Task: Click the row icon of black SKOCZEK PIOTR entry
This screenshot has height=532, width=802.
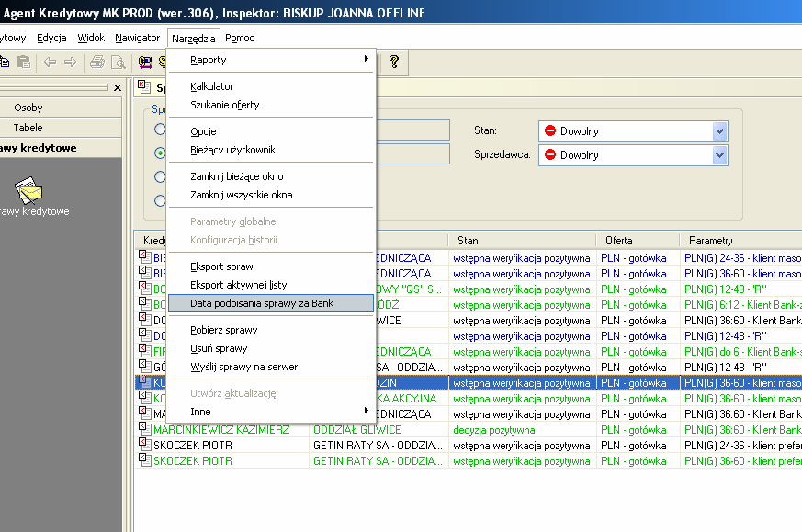Action: click(x=144, y=444)
